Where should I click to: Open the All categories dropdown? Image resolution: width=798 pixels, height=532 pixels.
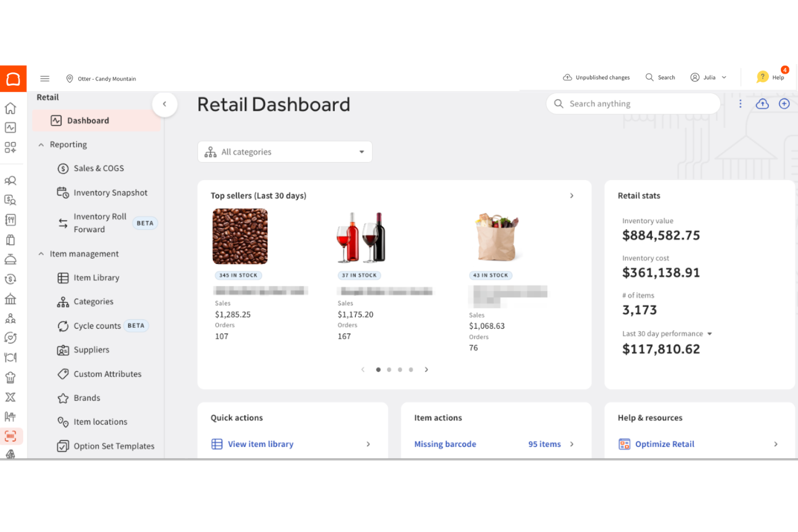[x=285, y=151]
